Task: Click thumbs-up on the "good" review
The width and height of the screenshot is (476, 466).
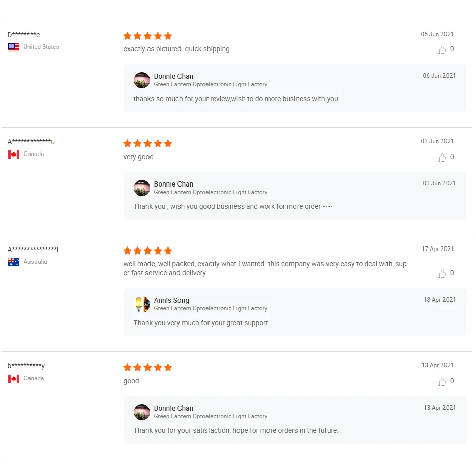Action: point(442,382)
